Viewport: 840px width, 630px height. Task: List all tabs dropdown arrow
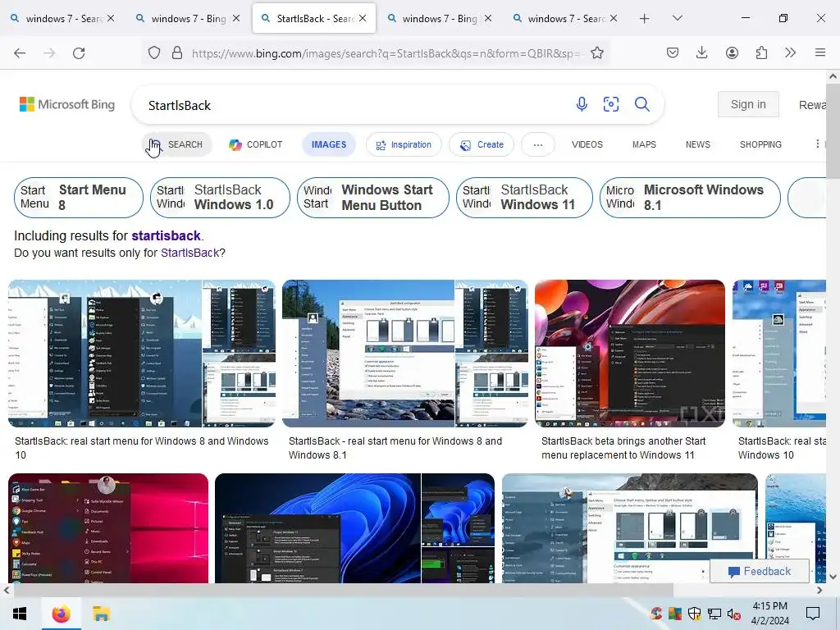(x=677, y=18)
